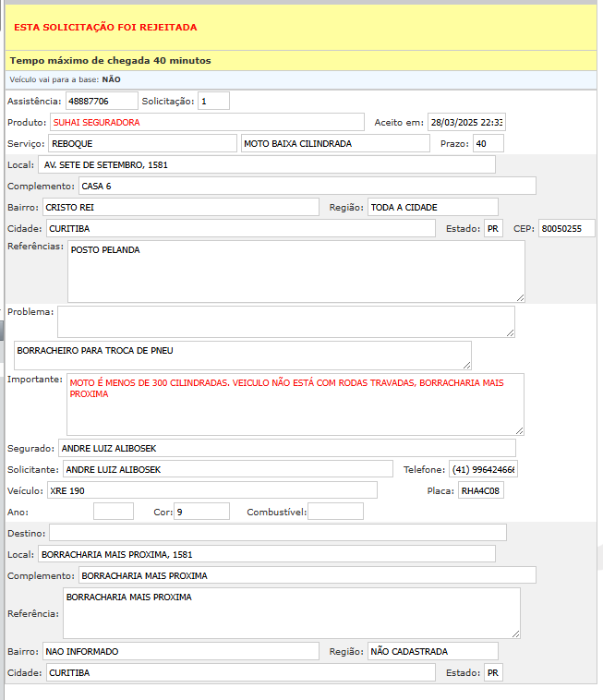Click the BORRACHEIRO PARA TROCA DE PNEU box

pos(242,356)
